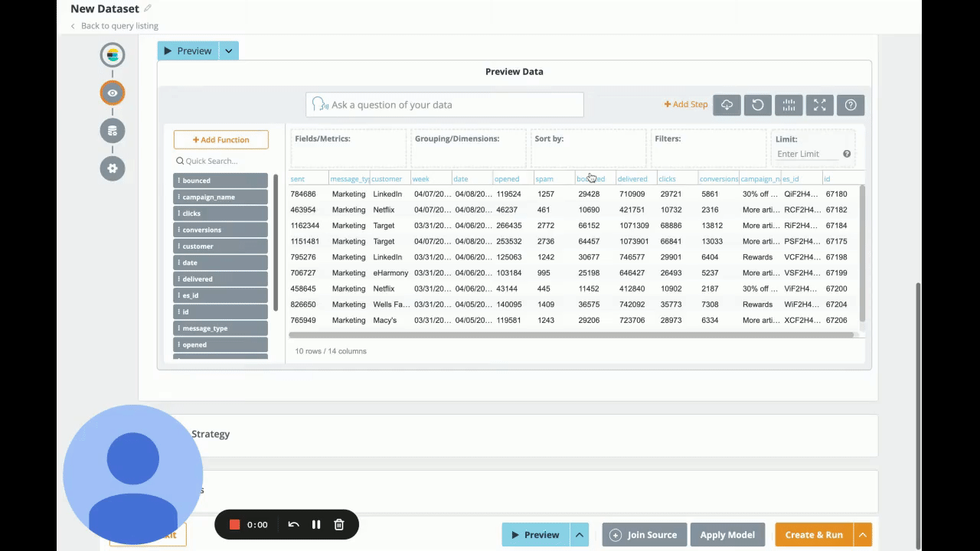The width and height of the screenshot is (980, 551).
Task: Expand the top Preview dropdown arrow
Action: click(x=228, y=51)
